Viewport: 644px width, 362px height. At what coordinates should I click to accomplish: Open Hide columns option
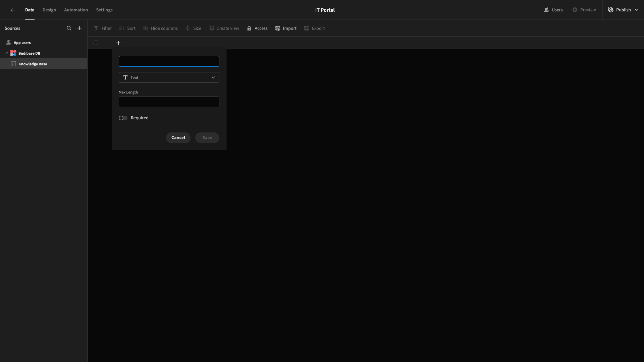pyautogui.click(x=160, y=28)
